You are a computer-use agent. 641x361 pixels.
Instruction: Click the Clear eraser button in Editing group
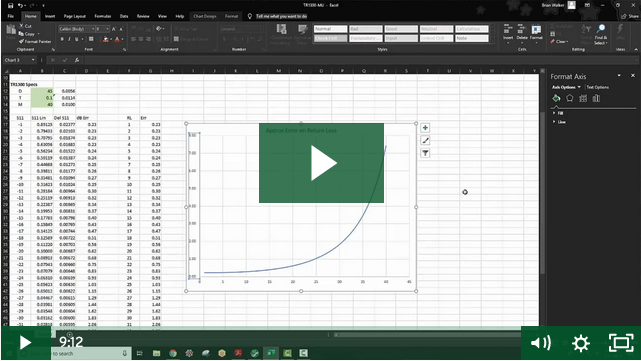(558, 41)
